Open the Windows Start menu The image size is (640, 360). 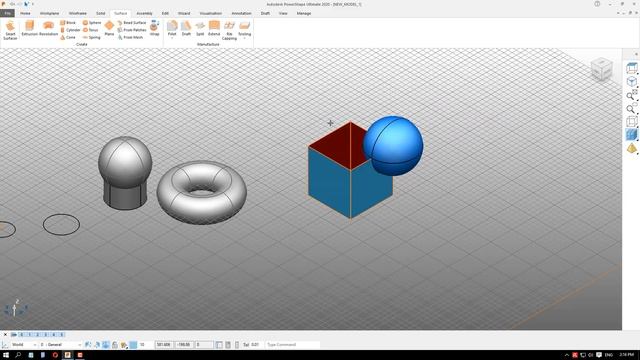pos(6,355)
